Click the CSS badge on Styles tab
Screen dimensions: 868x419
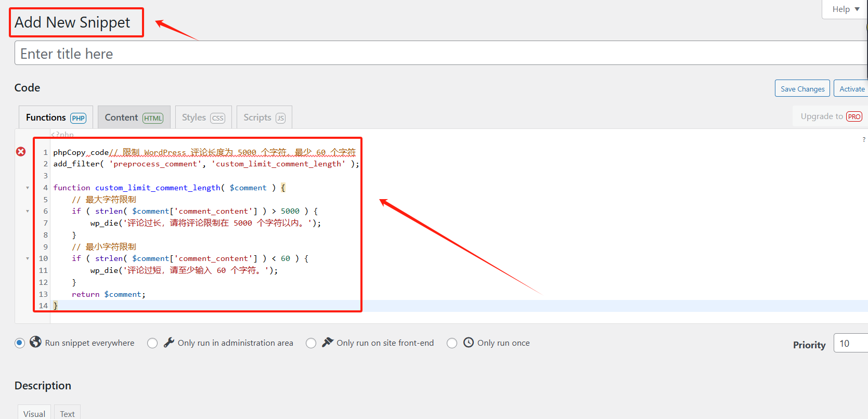click(218, 118)
